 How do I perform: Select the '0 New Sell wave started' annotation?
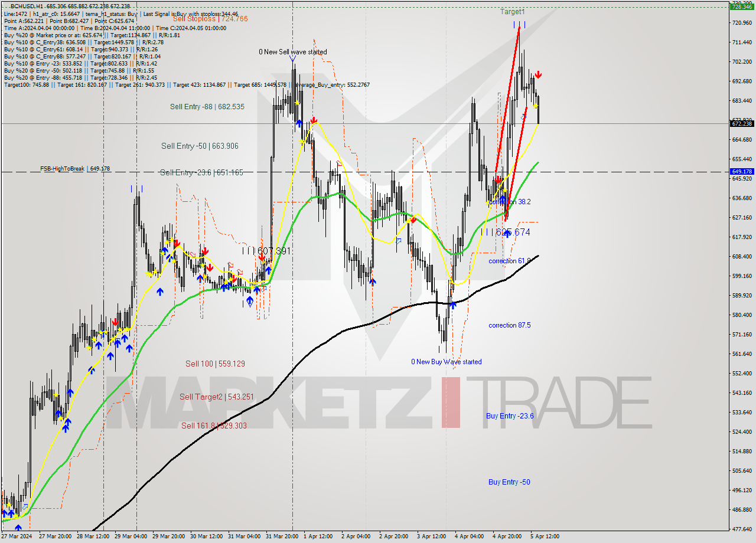[x=293, y=52]
